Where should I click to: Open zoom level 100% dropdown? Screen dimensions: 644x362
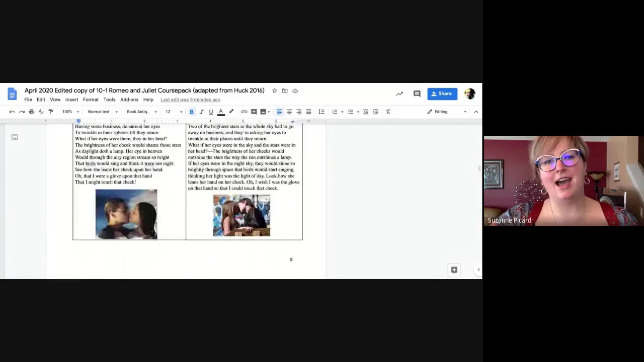click(70, 112)
